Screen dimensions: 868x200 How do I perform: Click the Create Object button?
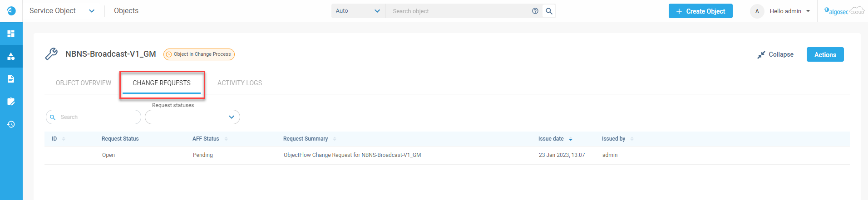[x=700, y=11]
